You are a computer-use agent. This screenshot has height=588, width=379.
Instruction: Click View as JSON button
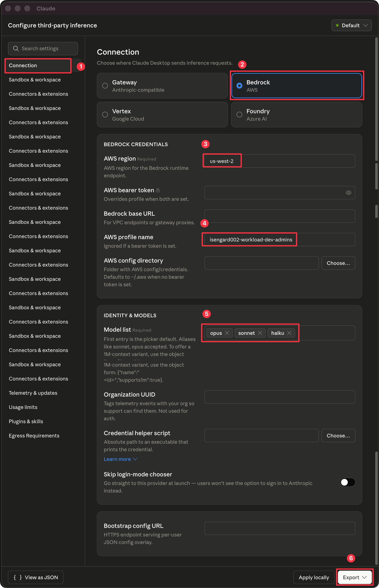35,577
